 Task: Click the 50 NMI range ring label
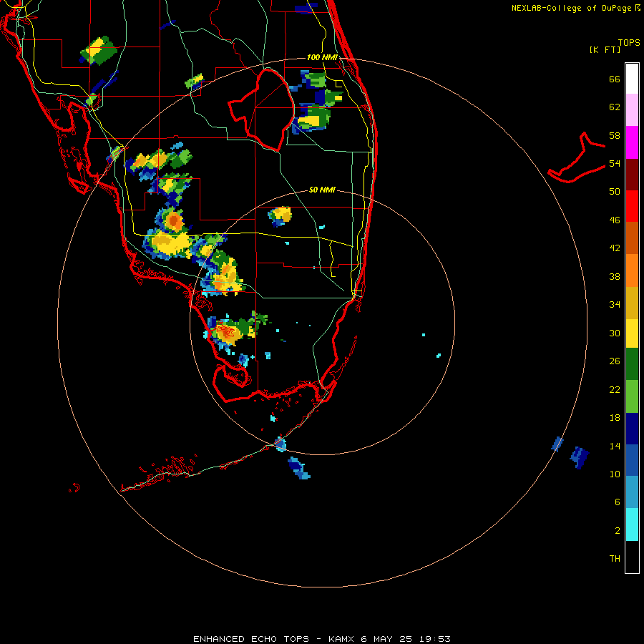click(322, 190)
